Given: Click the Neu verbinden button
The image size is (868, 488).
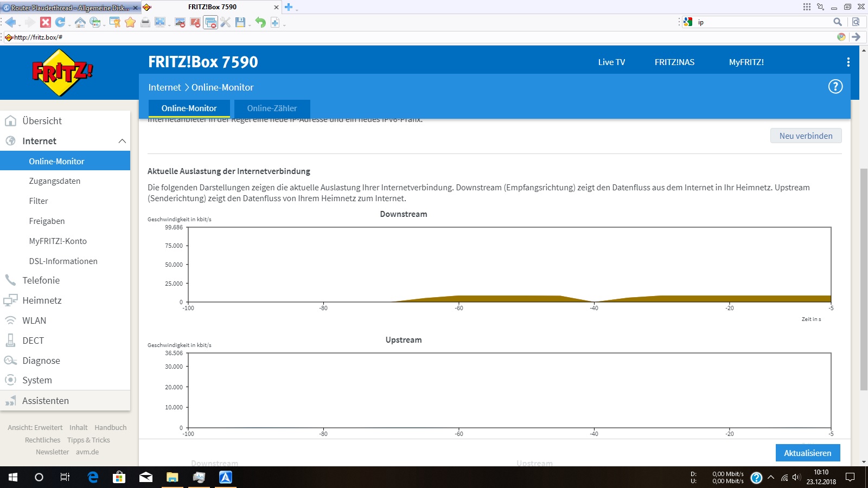Looking at the screenshot, I should pos(806,136).
